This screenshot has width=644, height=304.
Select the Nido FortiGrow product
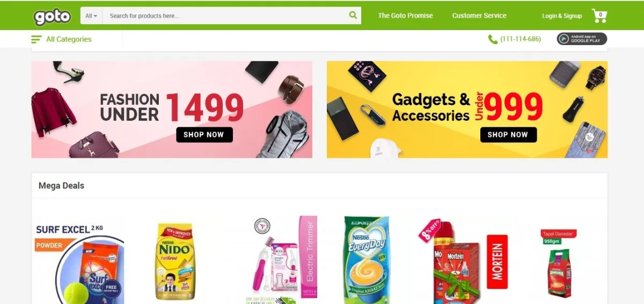click(x=174, y=262)
